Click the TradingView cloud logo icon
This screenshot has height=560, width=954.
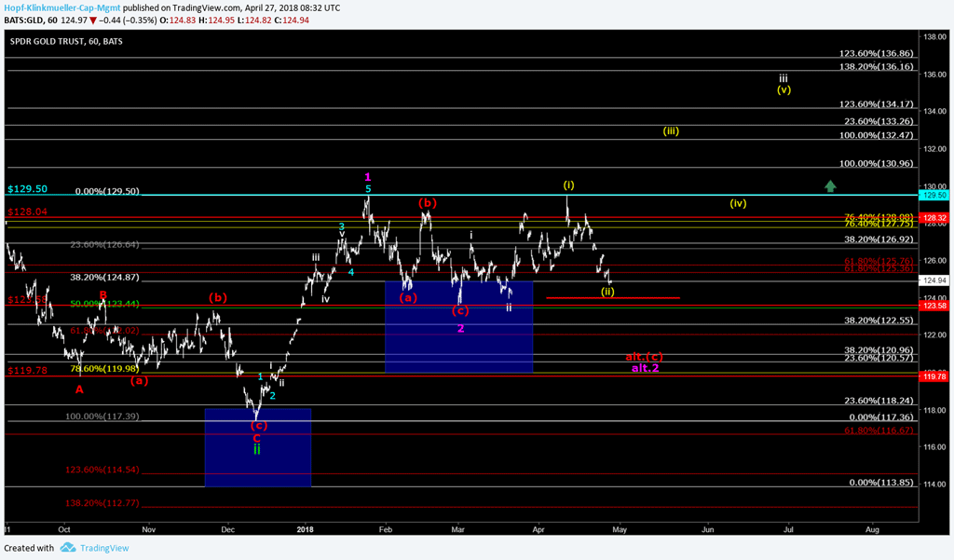coord(67,548)
